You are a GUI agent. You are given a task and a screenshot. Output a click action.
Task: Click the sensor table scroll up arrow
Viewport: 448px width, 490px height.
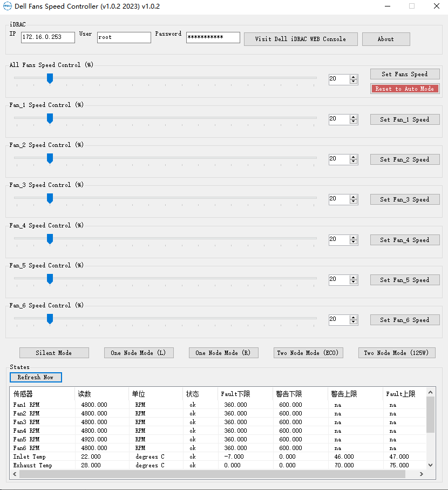click(x=431, y=392)
